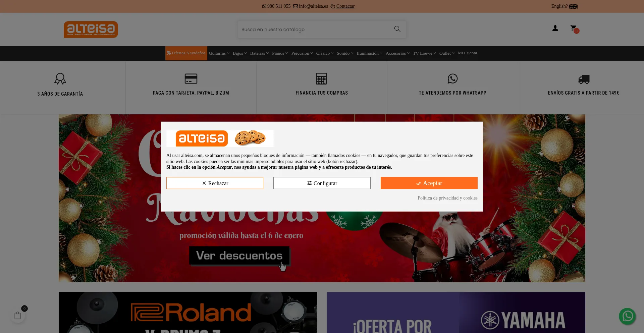Click the envelope icon next to info@alteisa.es
This screenshot has width=644, height=333.
click(x=295, y=6)
